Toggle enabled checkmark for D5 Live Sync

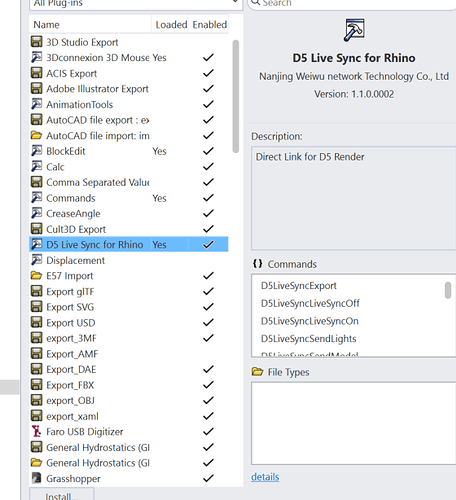click(208, 244)
